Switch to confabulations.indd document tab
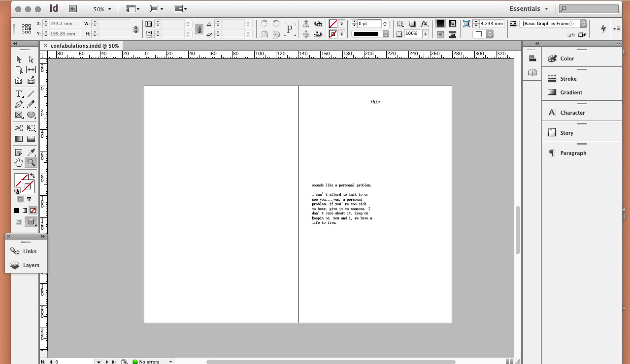Image resolution: width=630 pixels, height=364 pixels. (x=84, y=46)
